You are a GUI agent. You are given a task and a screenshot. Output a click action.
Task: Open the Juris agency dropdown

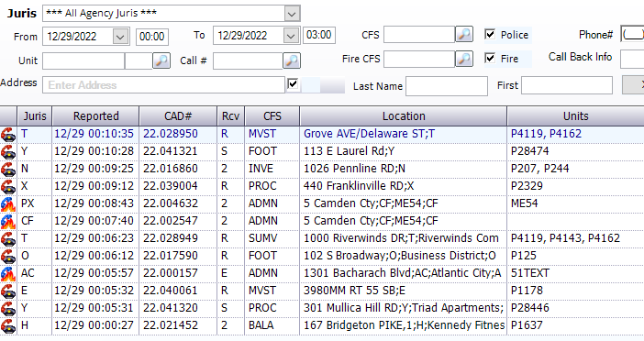pyautogui.click(x=292, y=14)
